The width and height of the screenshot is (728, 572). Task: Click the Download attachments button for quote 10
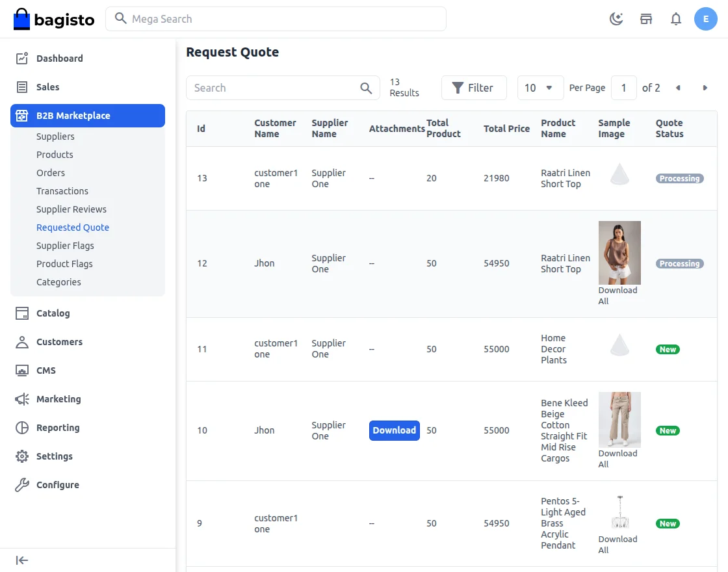[394, 430]
